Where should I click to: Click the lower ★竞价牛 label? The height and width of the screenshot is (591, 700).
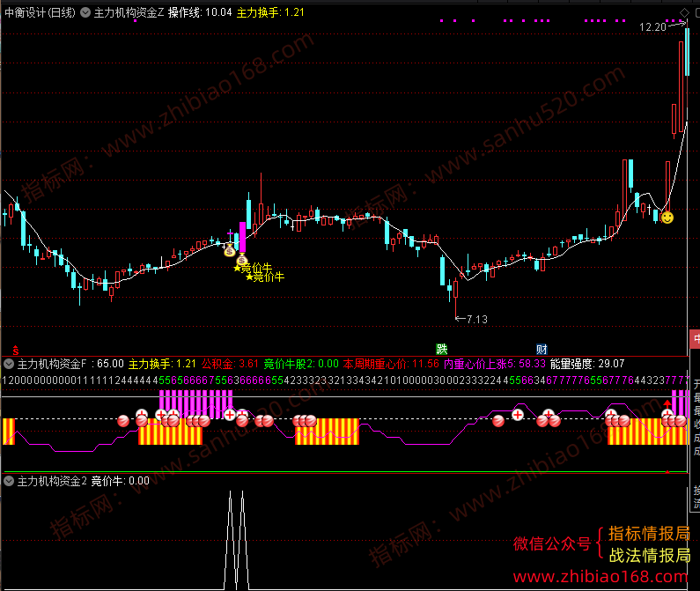[x=265, y=277]
